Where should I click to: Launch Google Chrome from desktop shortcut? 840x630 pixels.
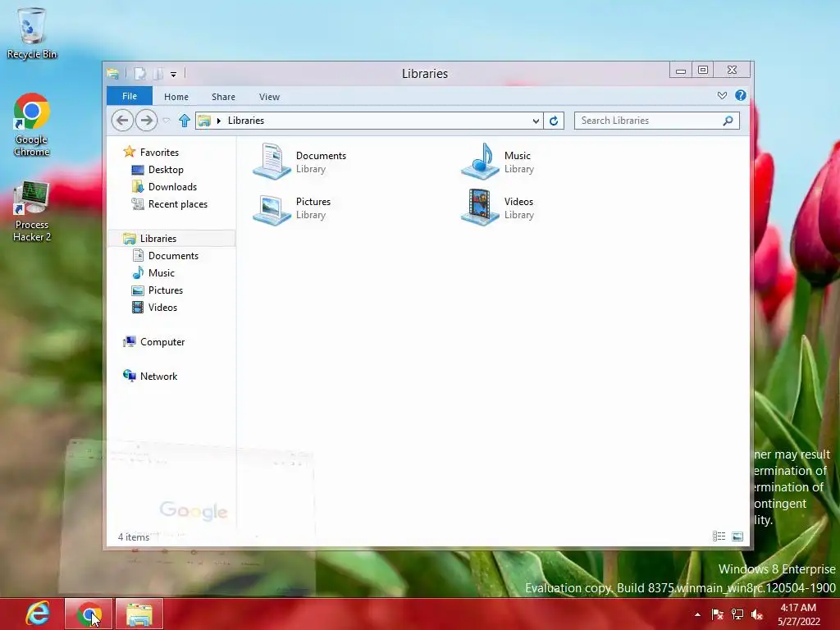point(32,125)
